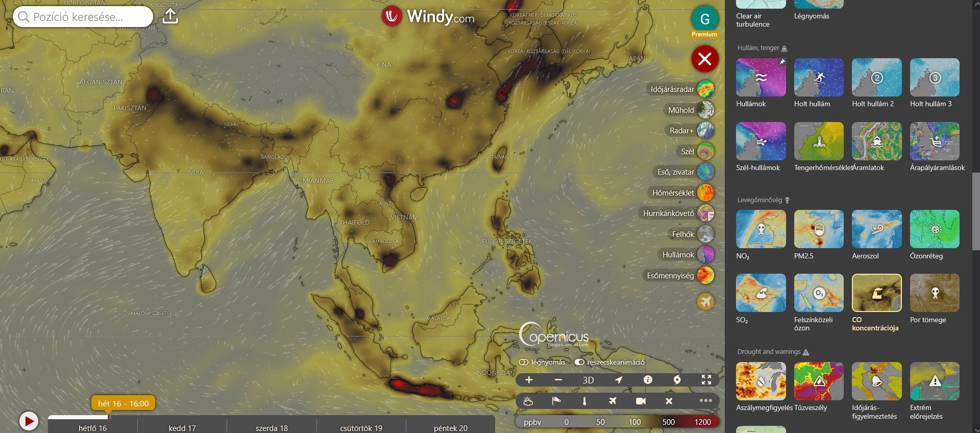Open the round airplane button under Esőmennyiség

(x=705, y=302)
